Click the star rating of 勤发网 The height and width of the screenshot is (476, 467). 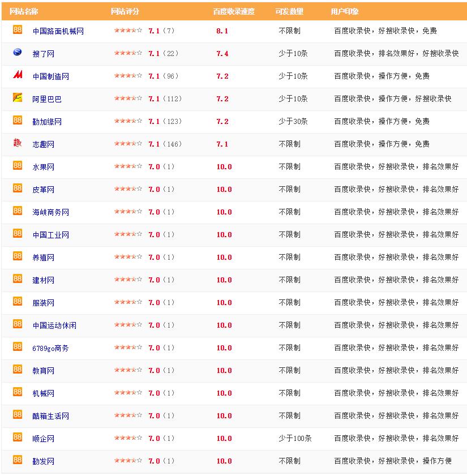point(128,460)
